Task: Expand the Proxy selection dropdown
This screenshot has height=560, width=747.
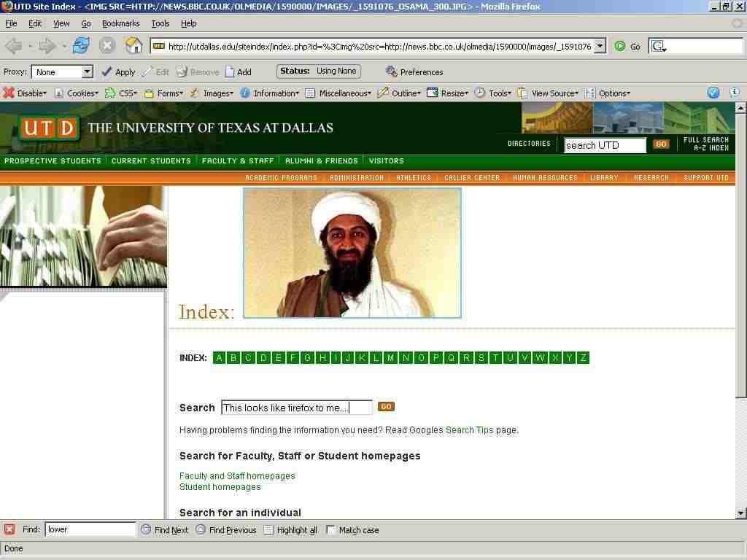Action: point(87,71)
